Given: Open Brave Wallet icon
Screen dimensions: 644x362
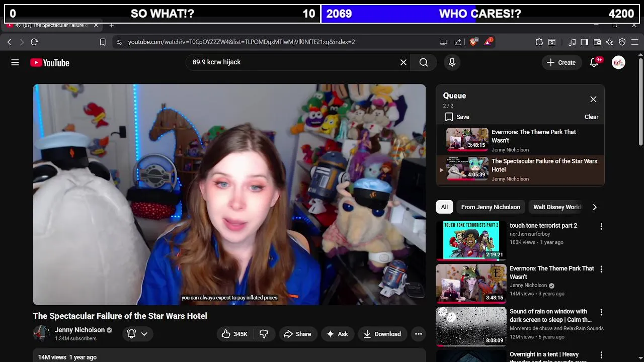Looking at the screenshot, I should (x=597, y=42).
